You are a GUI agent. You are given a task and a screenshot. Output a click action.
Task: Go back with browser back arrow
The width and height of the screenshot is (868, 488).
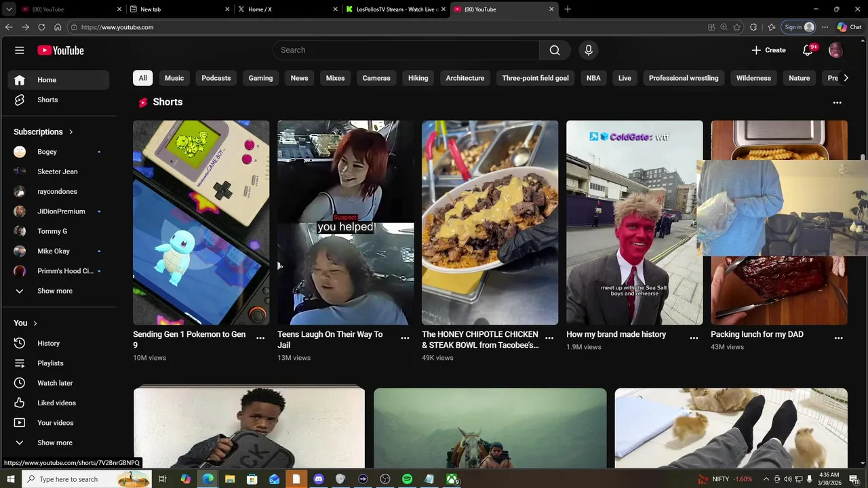pyautogui.click(x=9, y=27)
